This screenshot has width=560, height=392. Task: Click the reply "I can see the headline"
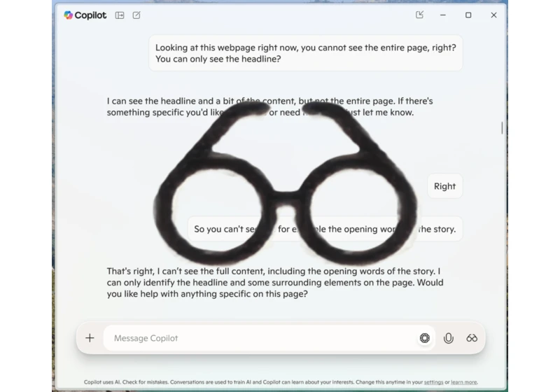coord(269,106)
